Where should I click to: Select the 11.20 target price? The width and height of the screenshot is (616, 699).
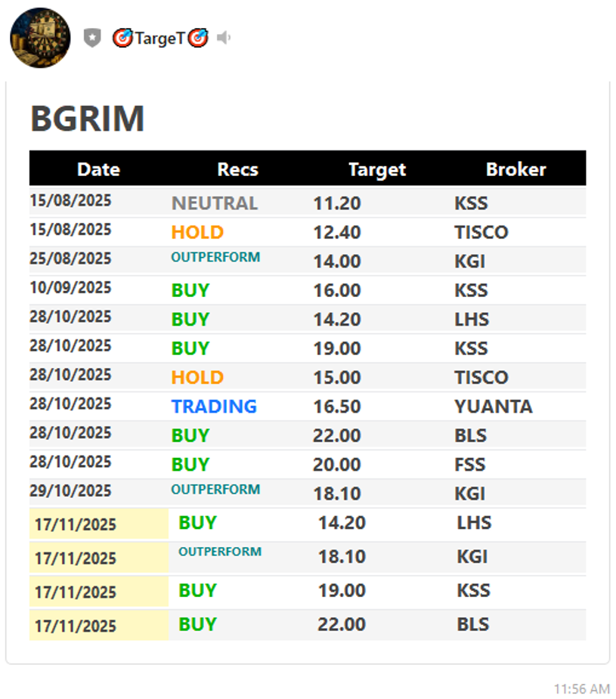337,203
